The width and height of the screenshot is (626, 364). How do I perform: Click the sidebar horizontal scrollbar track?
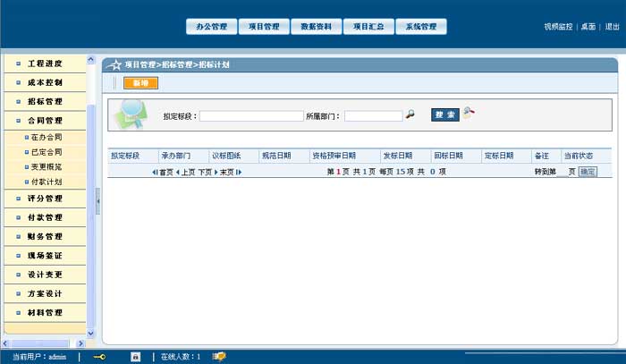(x=45, y=343)
